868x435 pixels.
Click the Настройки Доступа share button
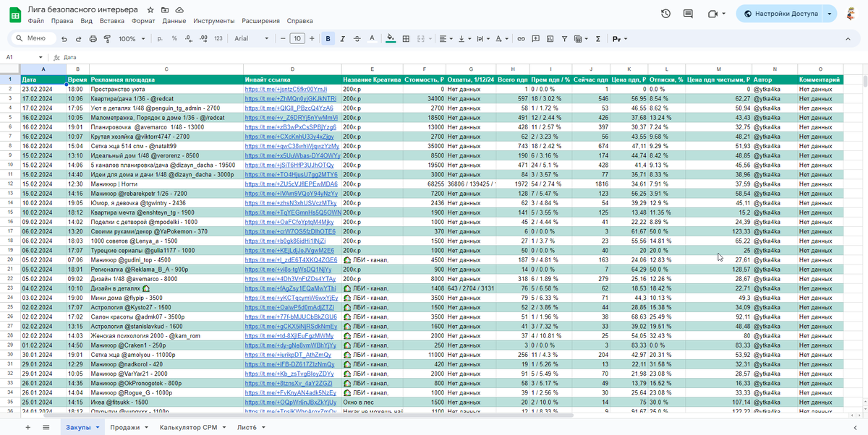tap(778, 14)
